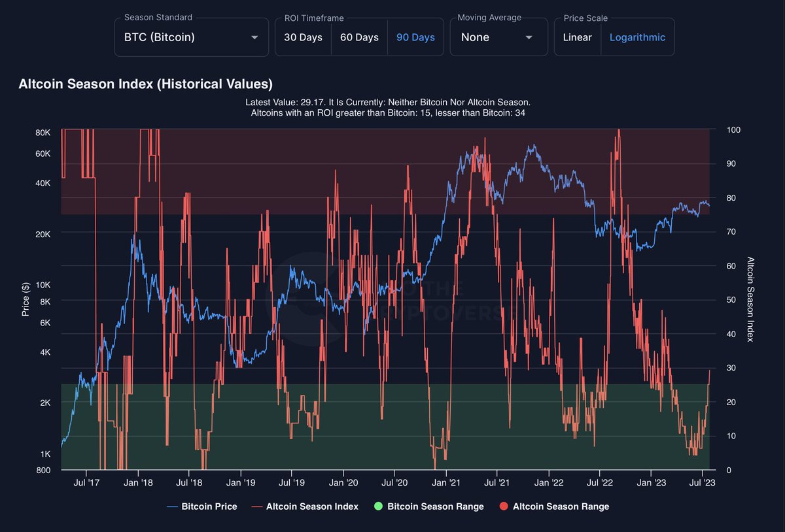Click the 800 price axis label
Screen dimensions: 785x532
tap(44, 471)
